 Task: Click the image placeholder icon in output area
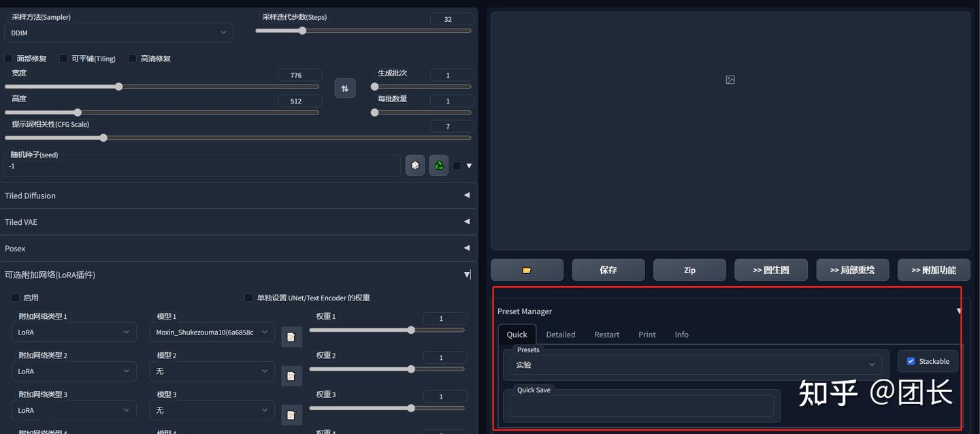(x=730, y=80)
